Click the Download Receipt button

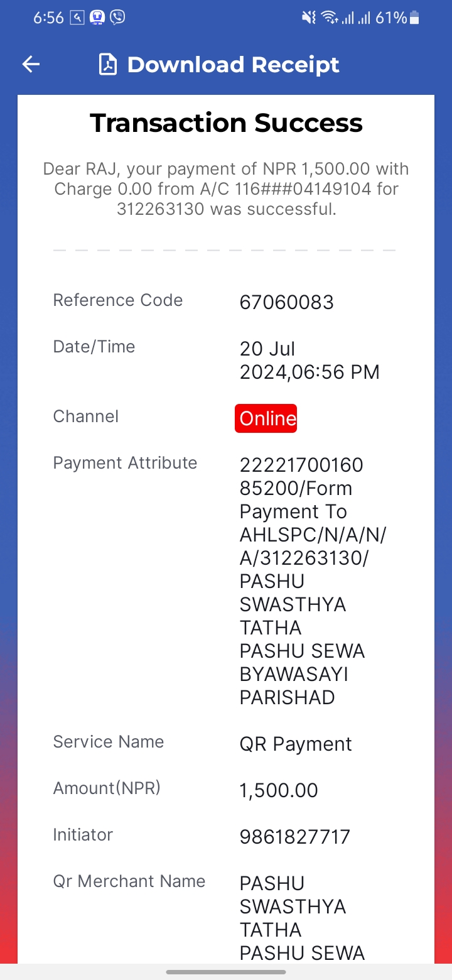pyautogui.click(x=219, y=65)
